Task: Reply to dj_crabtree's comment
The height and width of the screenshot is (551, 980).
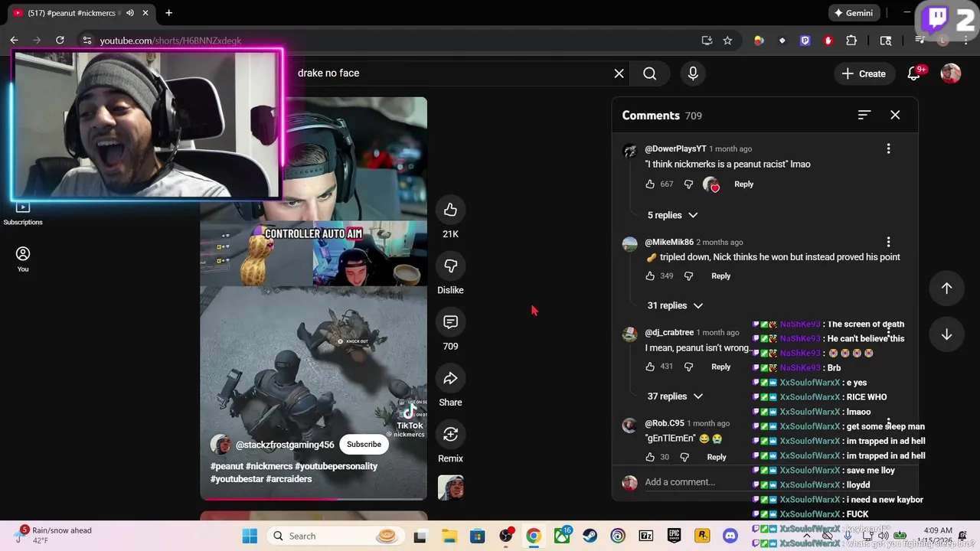Action: click(720, 367)
